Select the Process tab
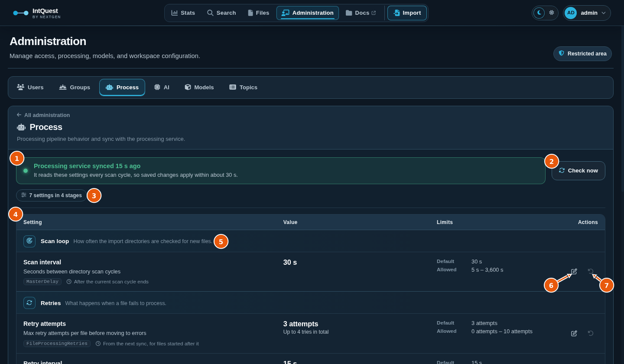The height and width of the screenshot is (364, 624). pyautogui.click(x=122, y=88)
